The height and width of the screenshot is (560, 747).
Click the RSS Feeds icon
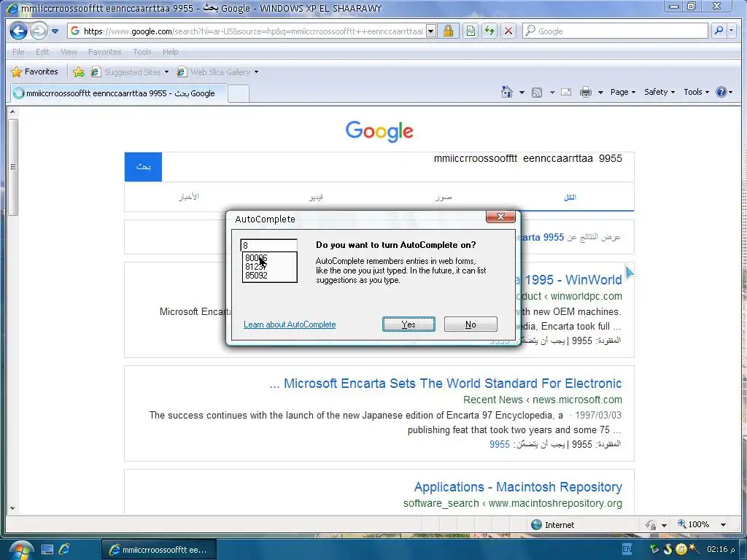(537, 93)
